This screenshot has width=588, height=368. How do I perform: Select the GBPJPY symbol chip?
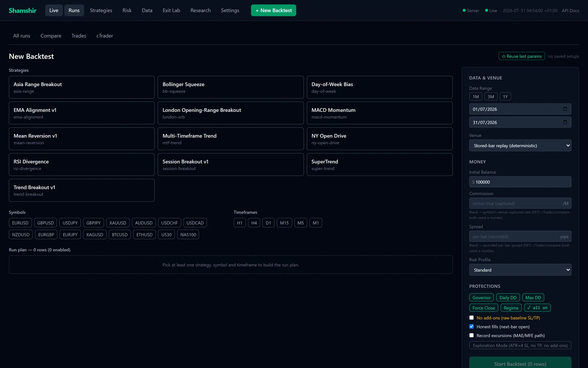93,223
